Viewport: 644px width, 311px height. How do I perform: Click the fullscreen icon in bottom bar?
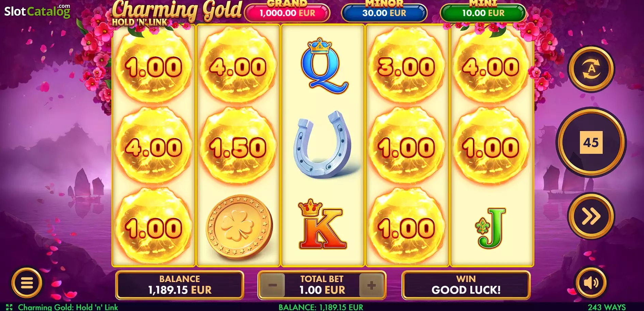(x=9, y=307)
